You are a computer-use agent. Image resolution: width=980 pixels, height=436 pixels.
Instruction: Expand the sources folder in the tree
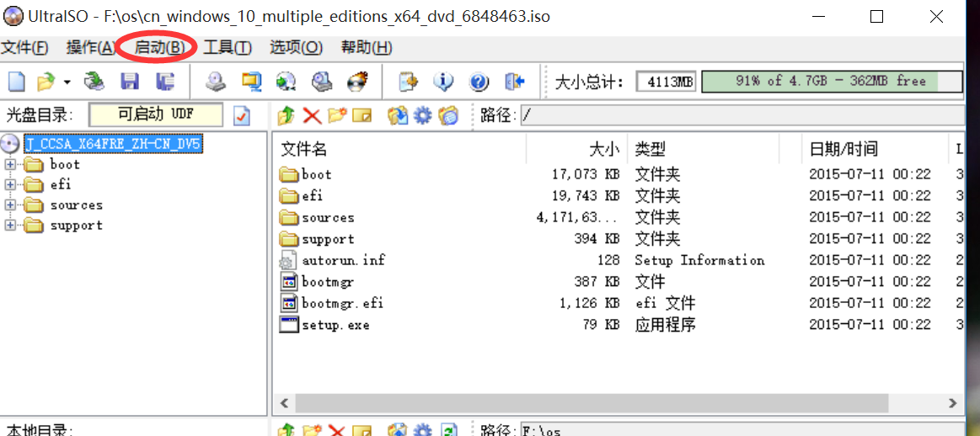point(10,205)
